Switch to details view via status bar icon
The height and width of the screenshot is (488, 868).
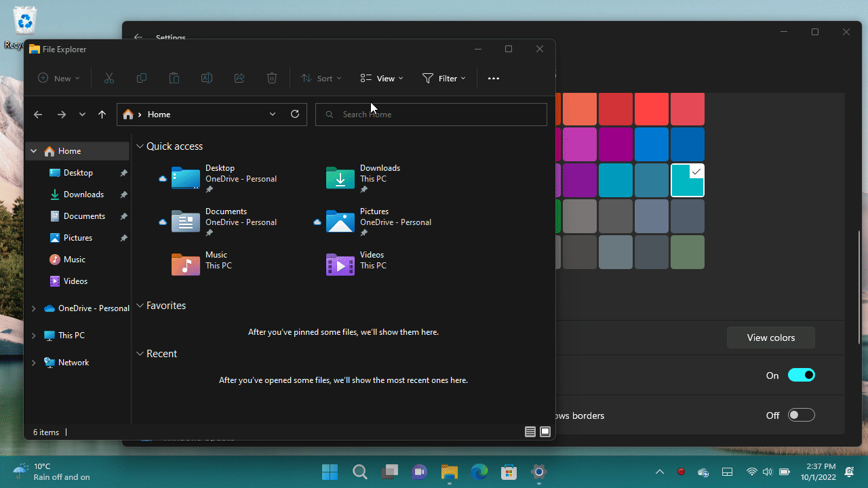click(x=530, y=432)
